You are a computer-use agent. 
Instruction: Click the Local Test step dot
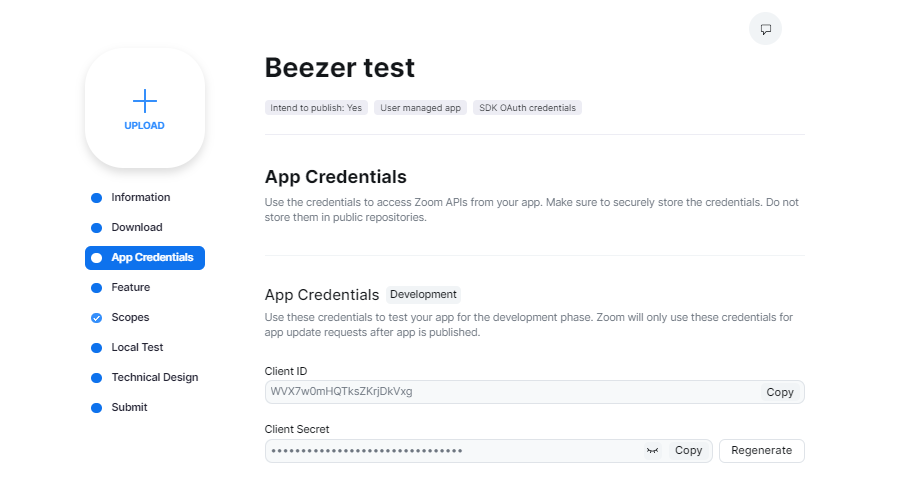click(x=96, y=348)
